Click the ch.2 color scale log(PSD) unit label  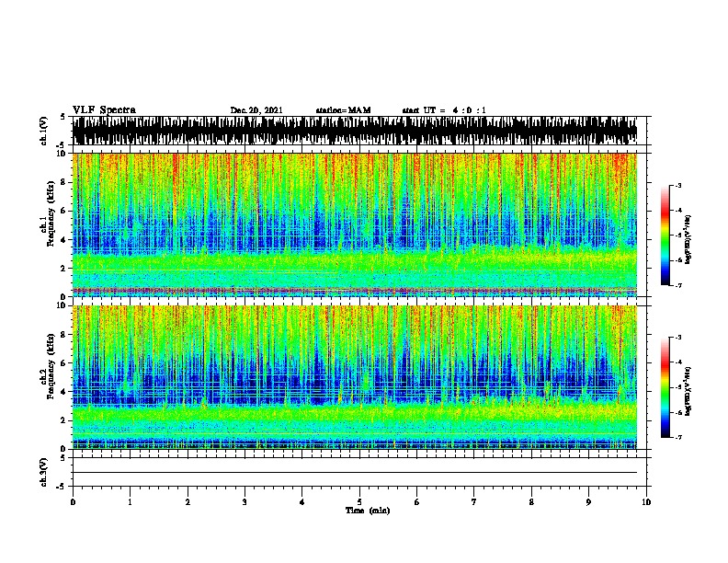pos(688,391)
